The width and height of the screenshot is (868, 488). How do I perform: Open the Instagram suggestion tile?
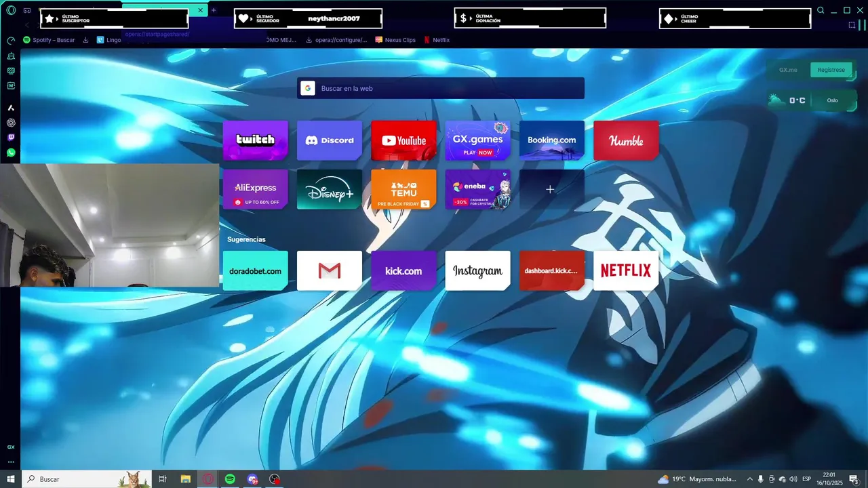[478, 270]
